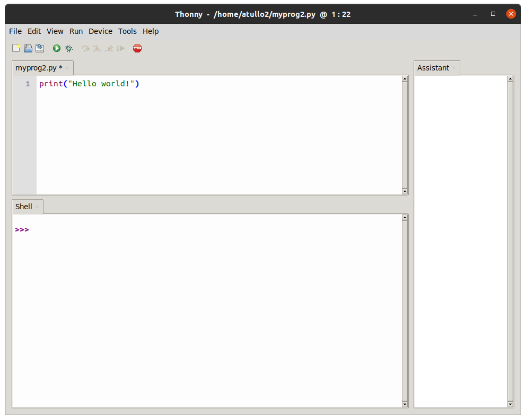Viewport: 526px width, 420px height.
Task: Open the Run menu
Action: coord(76,31)
